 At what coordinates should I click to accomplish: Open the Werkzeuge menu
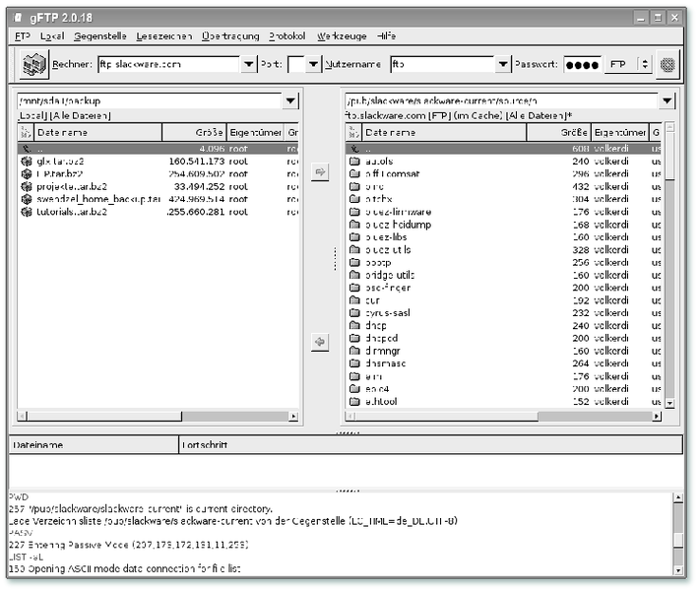[341, 36]
